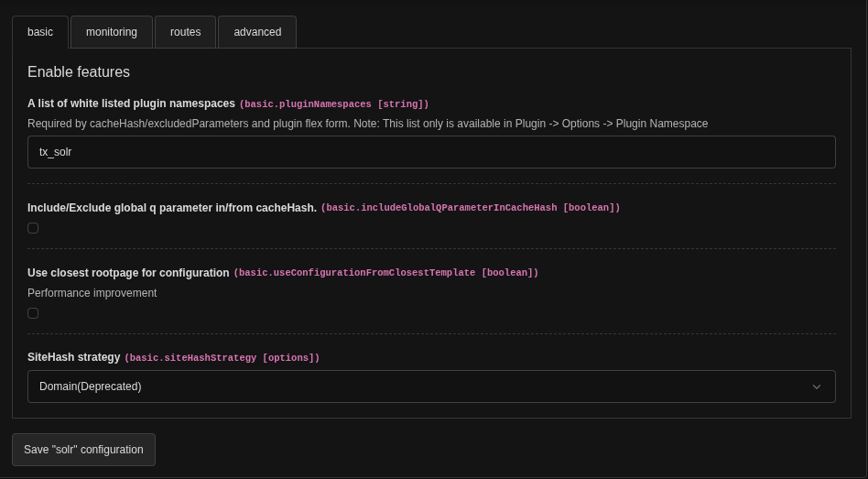
Task: Click the "Use closest rootpage for configuration" label
Action: 128,273
